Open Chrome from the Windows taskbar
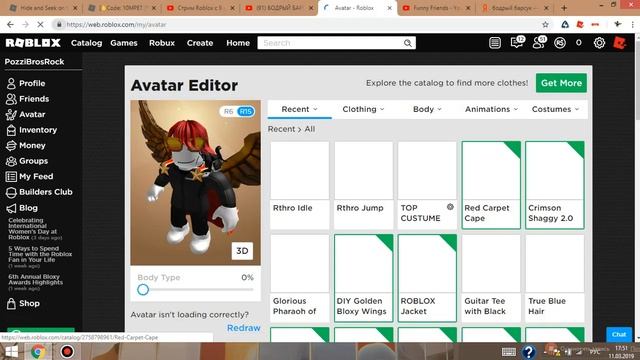The width and height of the screenshot is (640, 360). [38, 351]
